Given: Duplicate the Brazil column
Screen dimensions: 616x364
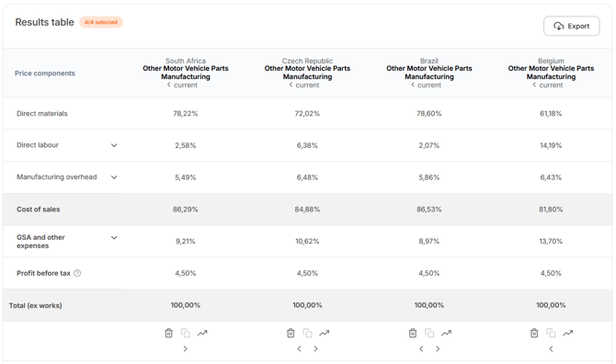Looking at the screenshot, I should click(x=429, y=333).
